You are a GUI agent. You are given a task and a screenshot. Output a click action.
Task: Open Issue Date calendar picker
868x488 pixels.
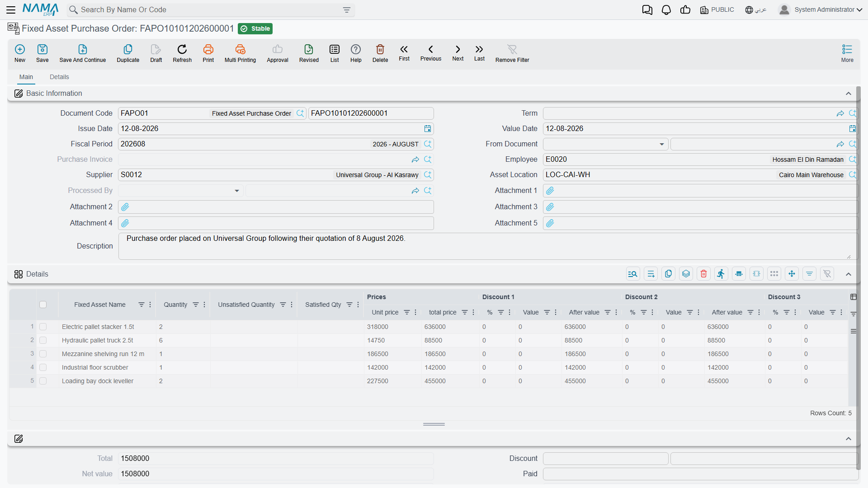428,129
